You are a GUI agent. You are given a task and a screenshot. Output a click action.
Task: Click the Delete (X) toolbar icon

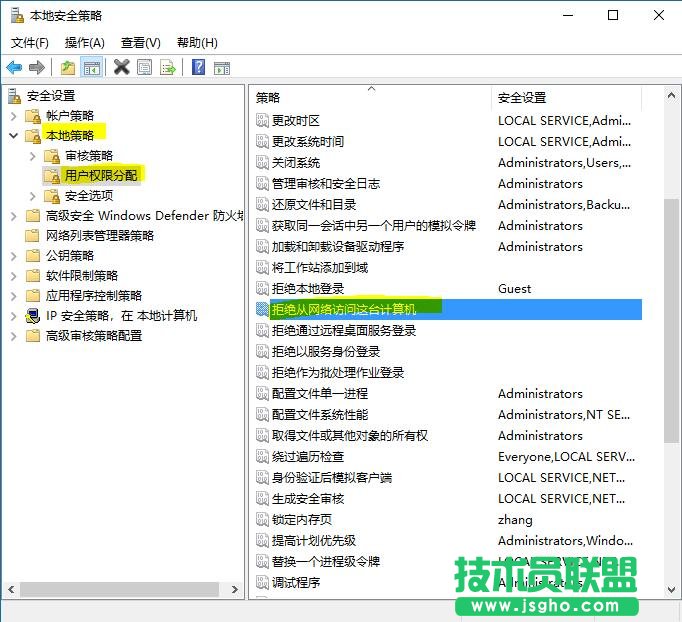click(122, 68)
